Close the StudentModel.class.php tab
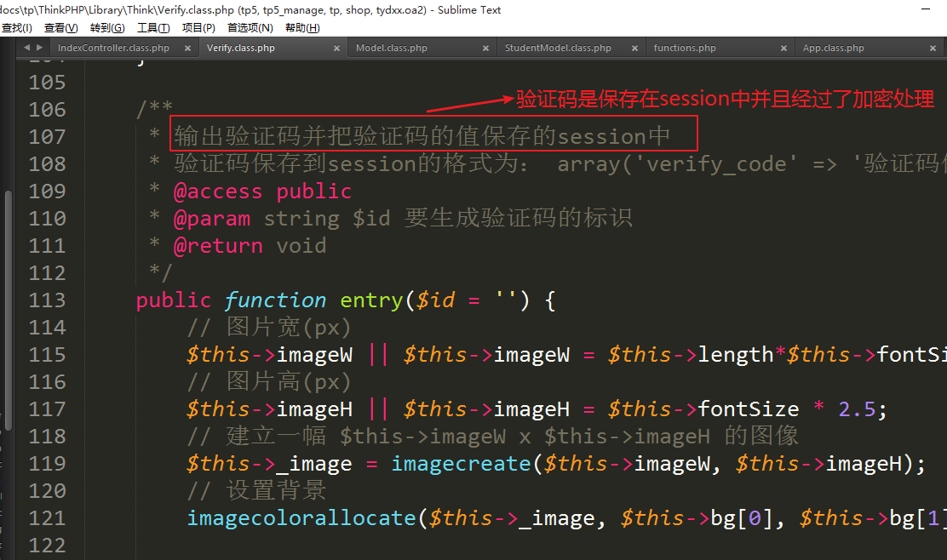Viewport: 947px width, 560px height. click(x=635, y=49)
